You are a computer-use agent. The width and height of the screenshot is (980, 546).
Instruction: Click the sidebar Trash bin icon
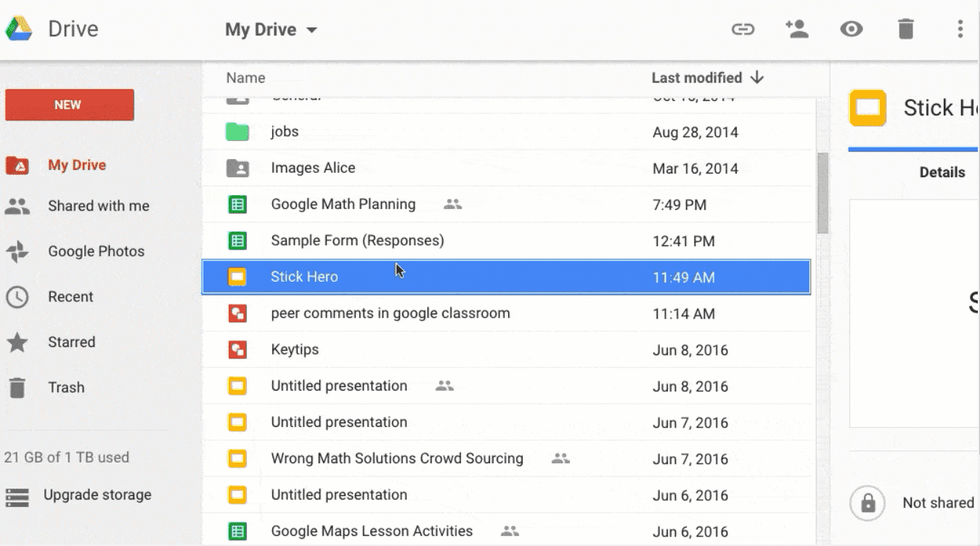coord(17,388)
